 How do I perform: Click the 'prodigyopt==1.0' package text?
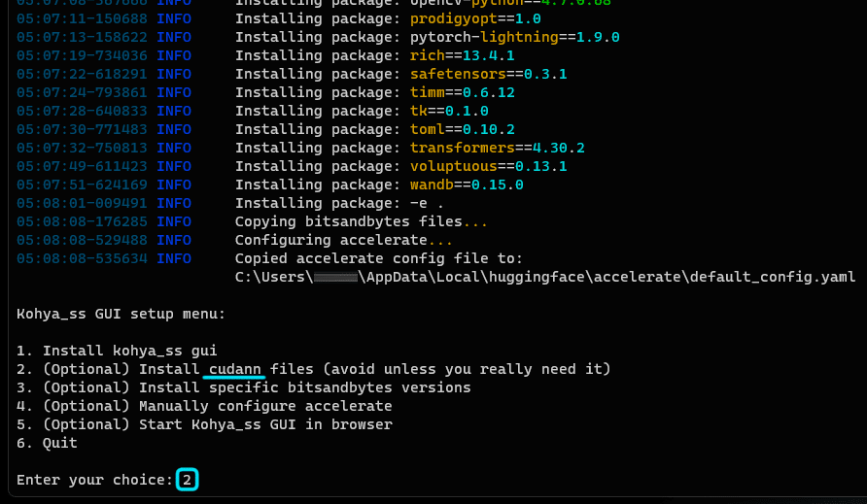pos(475,18)
